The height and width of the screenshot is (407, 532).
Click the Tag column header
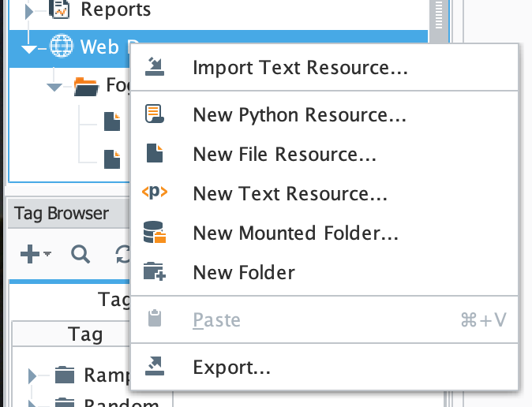[85, 334]
